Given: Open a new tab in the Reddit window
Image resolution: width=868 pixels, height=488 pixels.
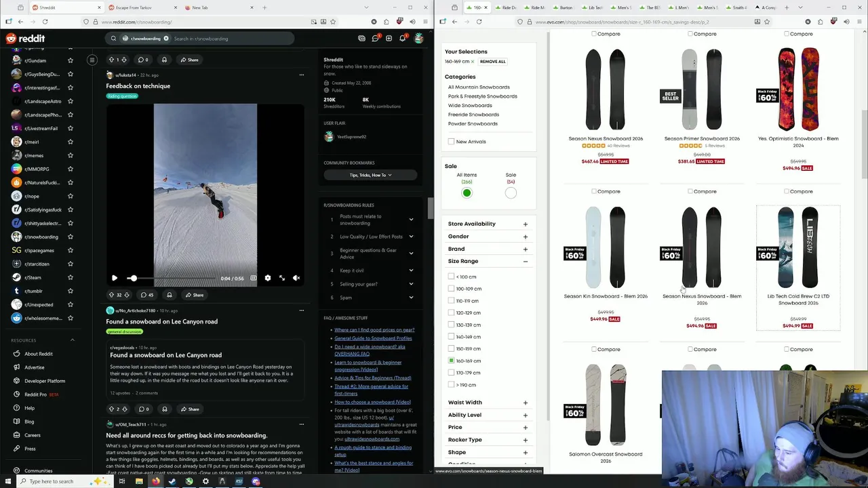Looking at the screenshot, I should (x=264, y=7).
